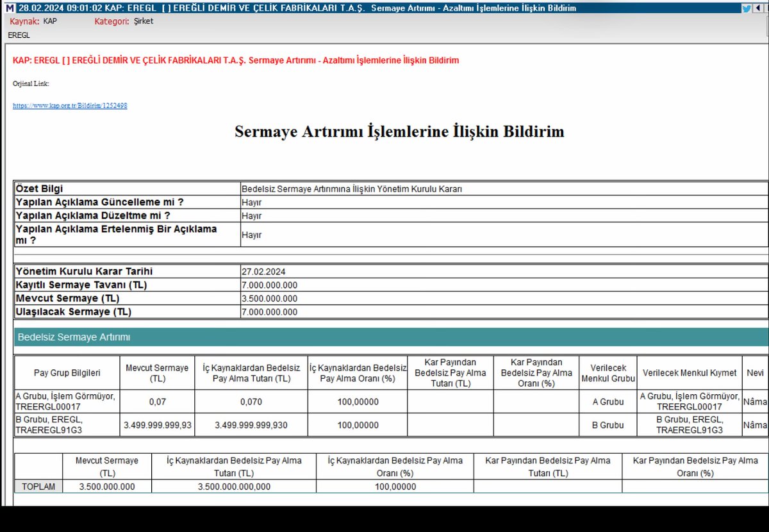Select 100,00000 in the A Grubu row

click(x=358, y=402)
